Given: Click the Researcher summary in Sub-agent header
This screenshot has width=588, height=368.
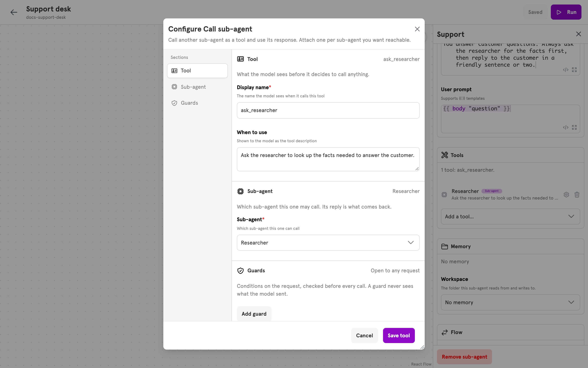Looking at the screenshot, I should point(406,191).
